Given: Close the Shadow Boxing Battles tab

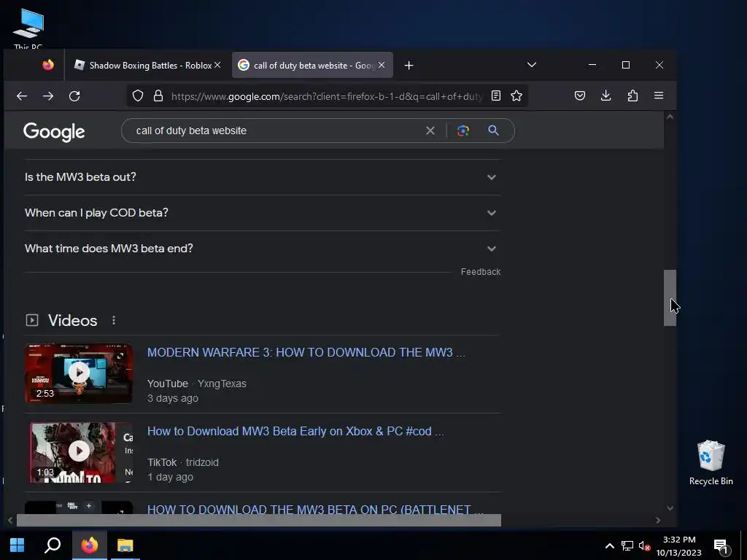Looking at the screenshot, I should [x=217, y=65].
